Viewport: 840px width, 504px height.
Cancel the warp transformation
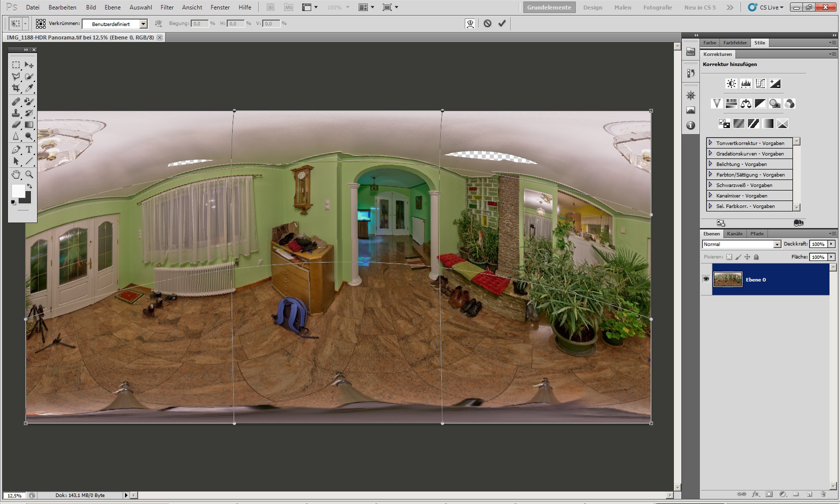point(487,23)
